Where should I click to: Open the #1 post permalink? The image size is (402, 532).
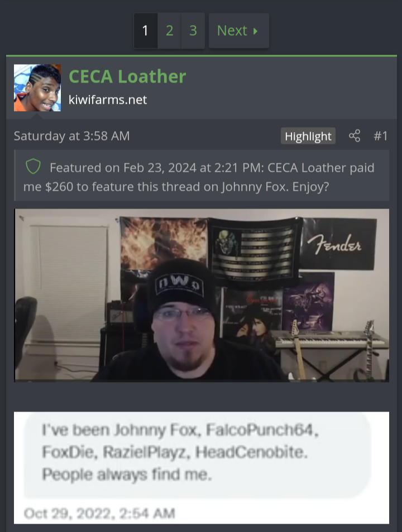[x=381, y=136]
